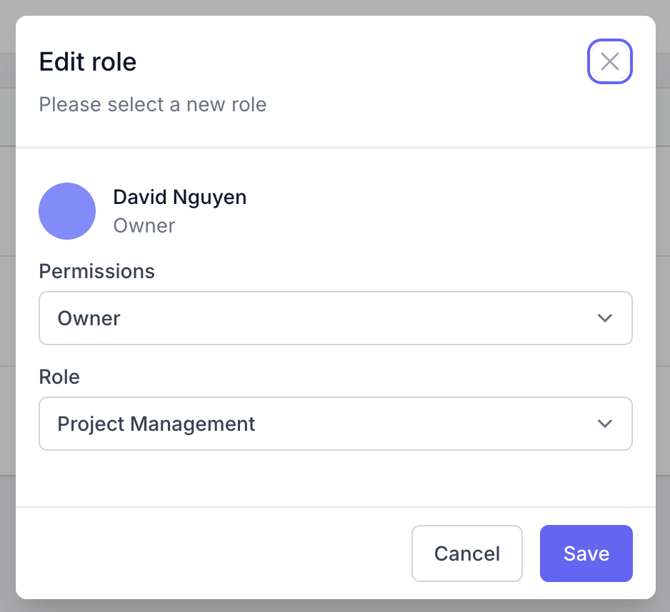Image resolution: width=670 pixels, height=612 pixels.
Task: Cancel the role edit
Action: point(467,553)
